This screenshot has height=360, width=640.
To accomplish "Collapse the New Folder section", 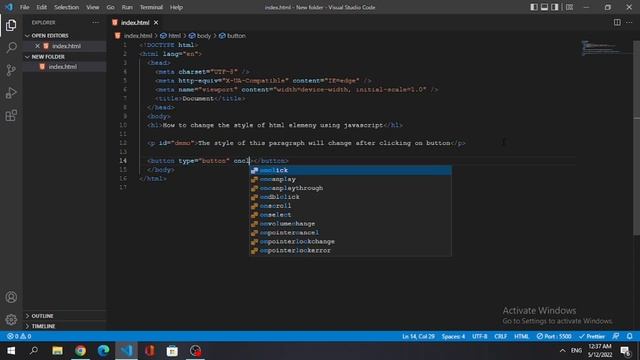I will coord(48,57).
